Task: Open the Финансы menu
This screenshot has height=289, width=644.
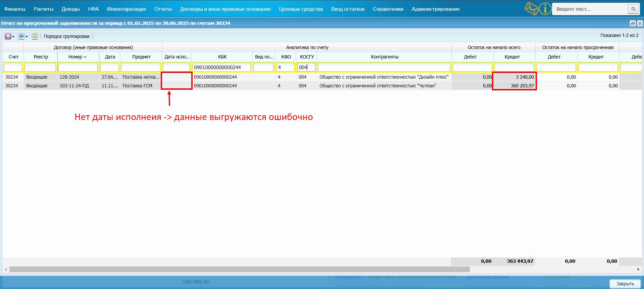Action: (x=15, y=9)
